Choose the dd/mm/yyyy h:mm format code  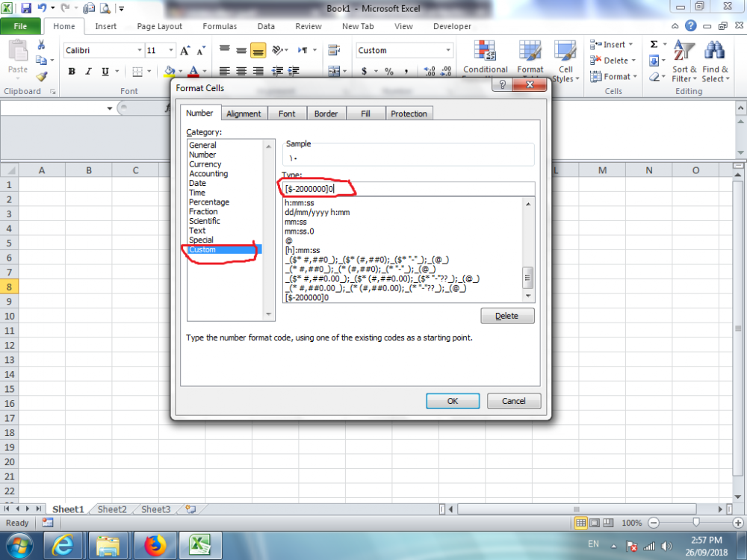317,212
